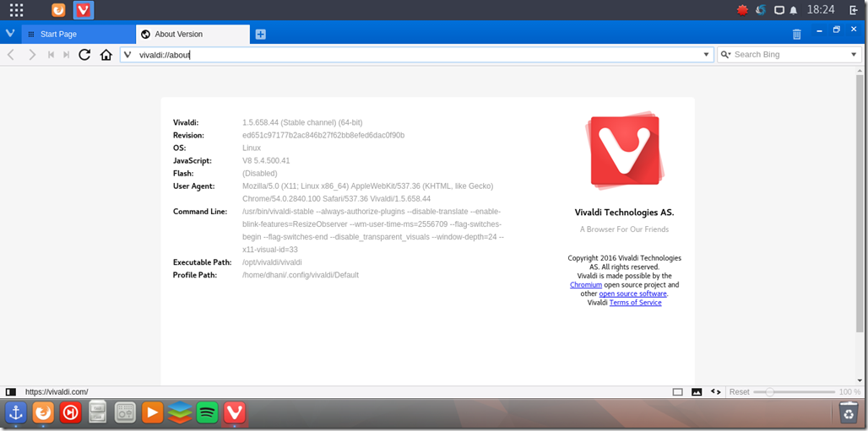
Task: Open the applications grid menu
Action: click(16, 10)
